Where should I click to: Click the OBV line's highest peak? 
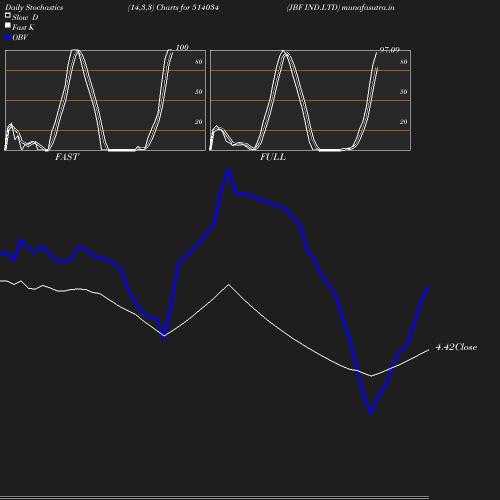pos(229,171)
